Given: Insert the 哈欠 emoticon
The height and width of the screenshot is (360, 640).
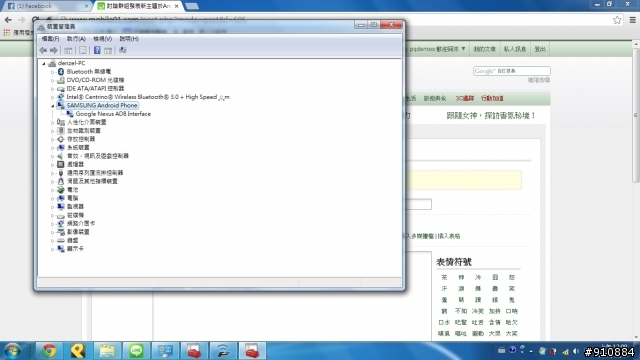Looking at the screenshot, I should [511, 322].
